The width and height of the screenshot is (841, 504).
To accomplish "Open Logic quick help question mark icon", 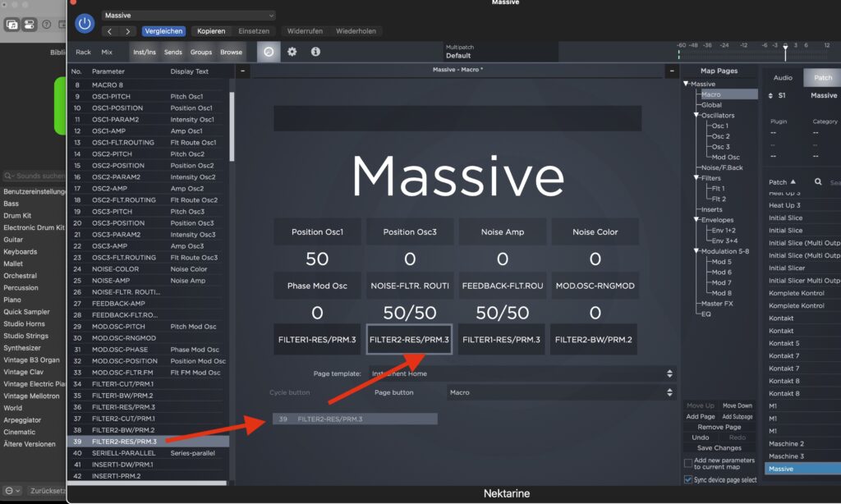I will pyautogui.click(x=47, y=25).
